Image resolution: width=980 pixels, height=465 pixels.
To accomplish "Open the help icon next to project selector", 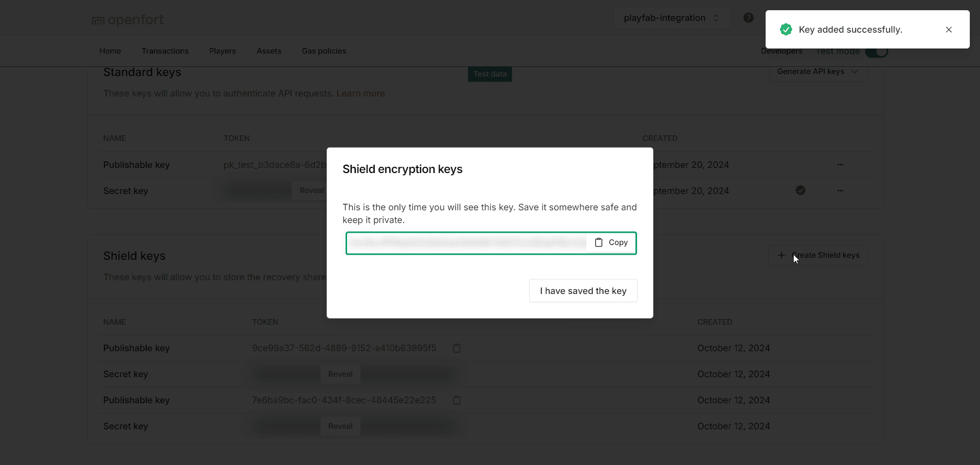I will [x=748, y=17].
